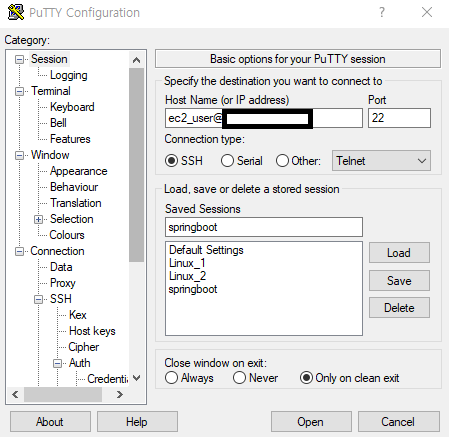Click the Host Name input field

264,118
